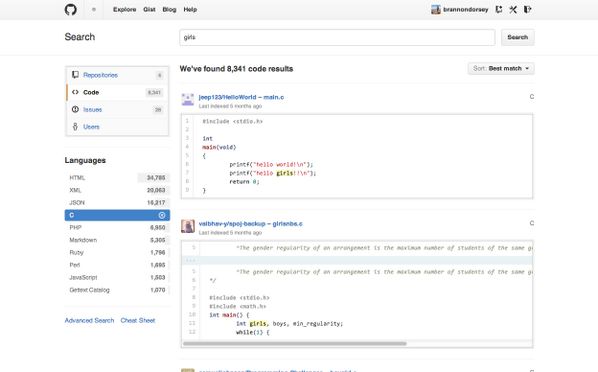Filter results by PHP language
Screen dimensions: 598x372
click(117, 227)
